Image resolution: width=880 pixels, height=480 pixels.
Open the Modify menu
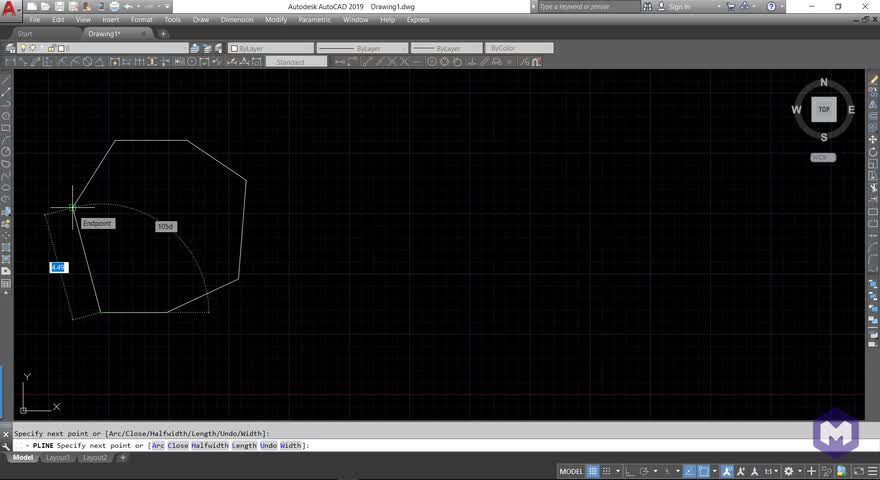[276, 20]
